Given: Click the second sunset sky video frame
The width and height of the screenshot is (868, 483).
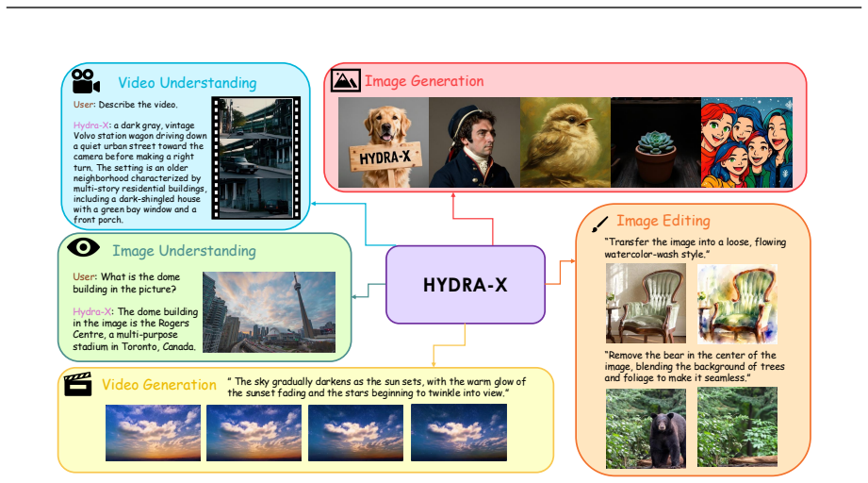Looking at the screenshot, I should click(254, 433).
